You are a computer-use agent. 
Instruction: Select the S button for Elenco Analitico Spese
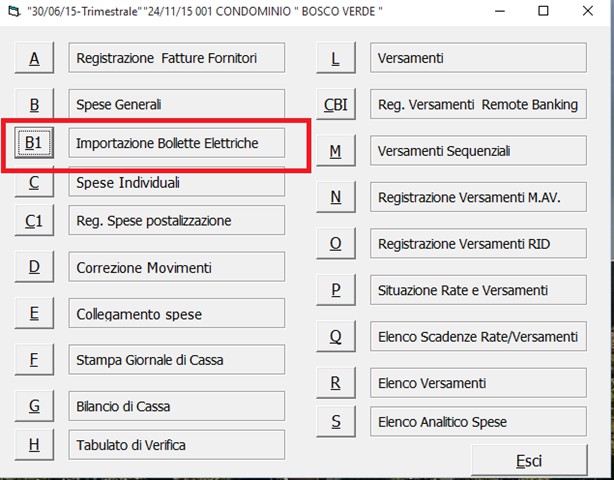pyautogui.click(x=336, y=422)
